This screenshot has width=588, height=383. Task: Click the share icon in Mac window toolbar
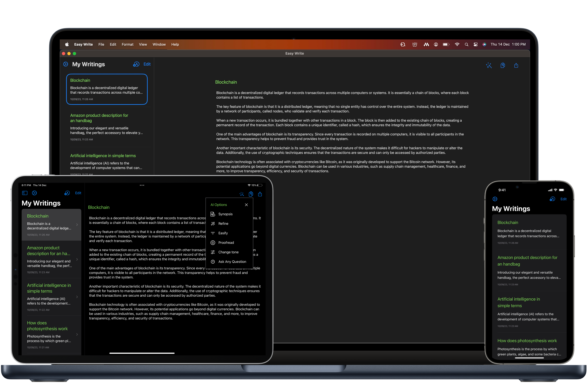point(516,65)
